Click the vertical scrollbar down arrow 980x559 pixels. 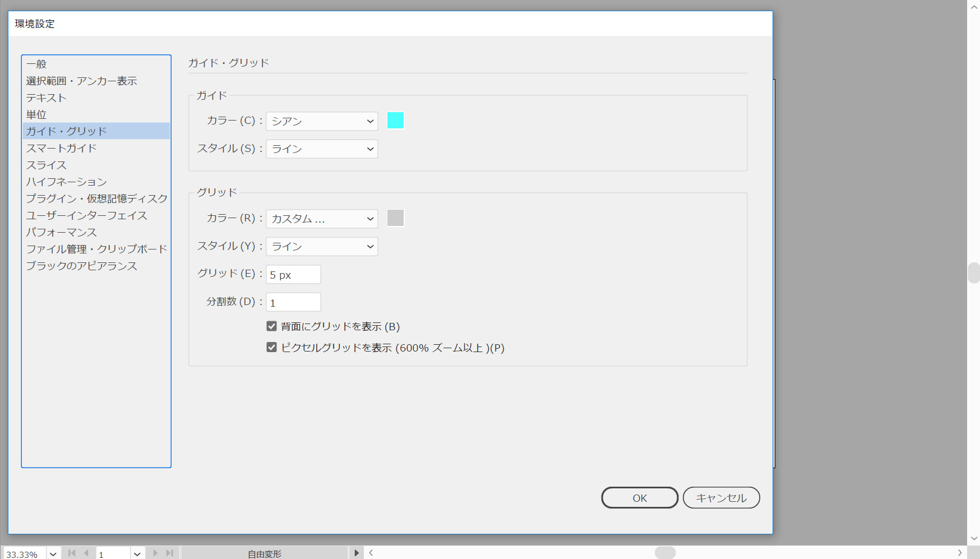click(x=974, y=538)
